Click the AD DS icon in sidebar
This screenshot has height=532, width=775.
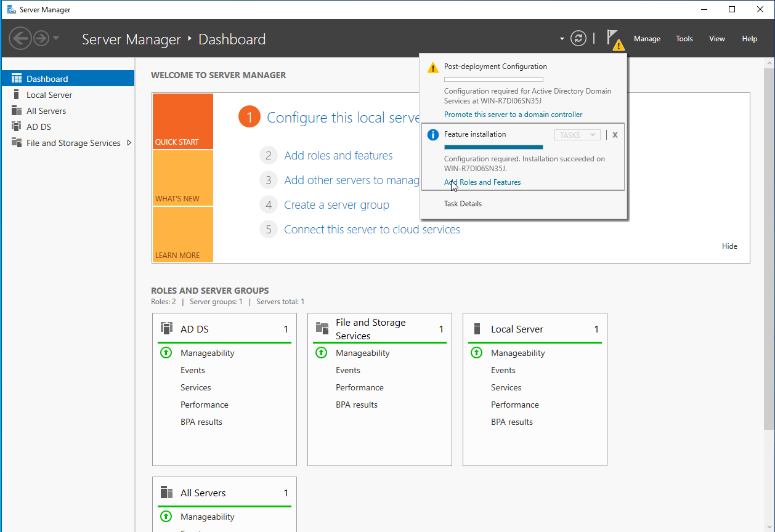click(x=17, y=127)
